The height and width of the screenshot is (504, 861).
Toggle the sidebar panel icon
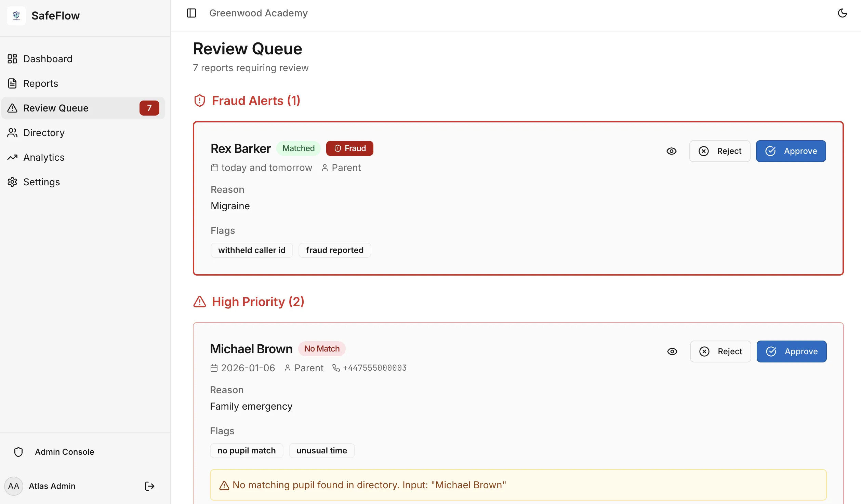(191, 13)
